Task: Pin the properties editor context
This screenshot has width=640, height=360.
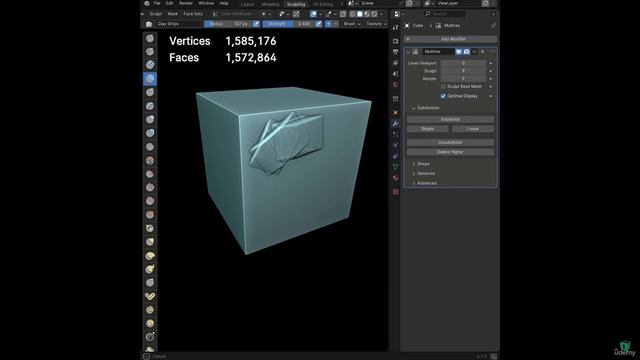Action: pyautogui.click(x=493, y=25)
